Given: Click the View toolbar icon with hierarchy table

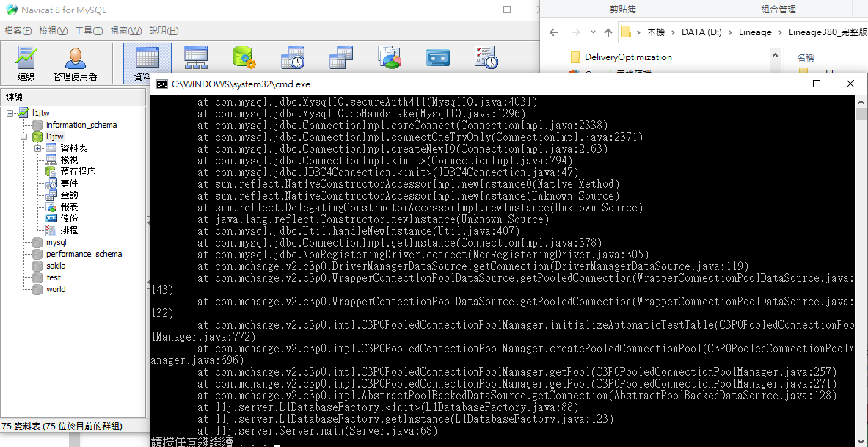Looking at the screenshot, I should [x=196, y=57].
